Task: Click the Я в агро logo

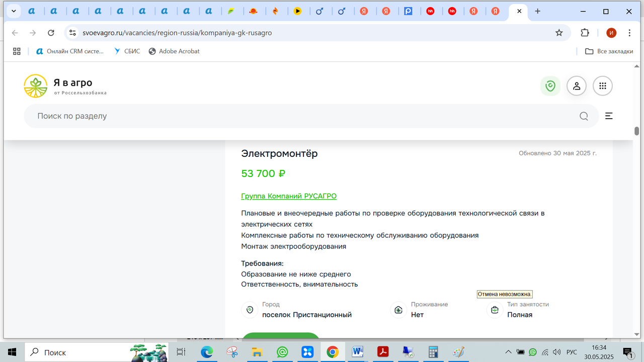Action: click(x=65, y=86)
